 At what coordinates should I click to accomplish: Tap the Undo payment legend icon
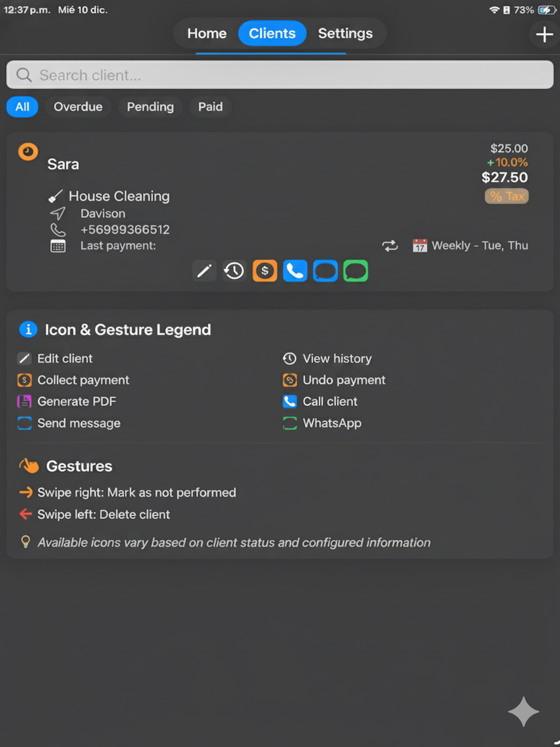coord(289,380)
